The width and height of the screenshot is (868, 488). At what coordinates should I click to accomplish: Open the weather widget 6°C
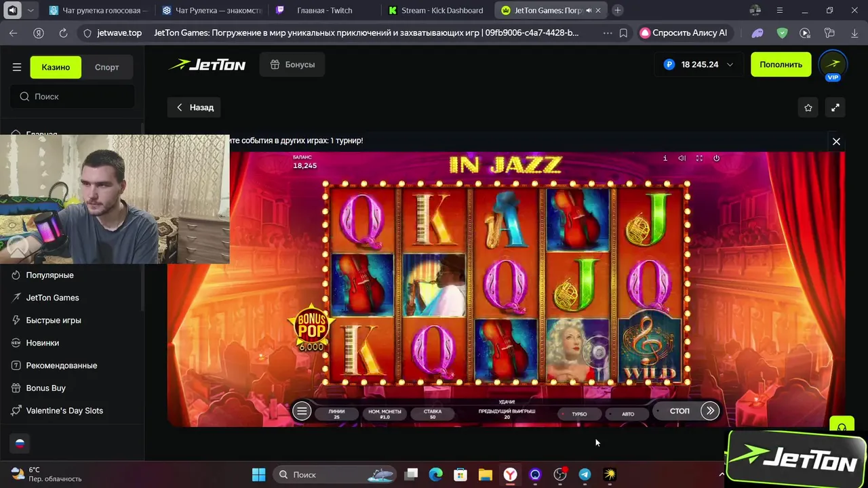[47, 474]
